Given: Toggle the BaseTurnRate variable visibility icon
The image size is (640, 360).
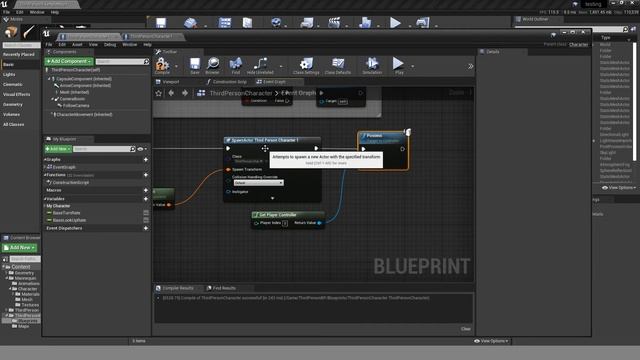Looking at the screenshot, I should [x=146, y=213].
